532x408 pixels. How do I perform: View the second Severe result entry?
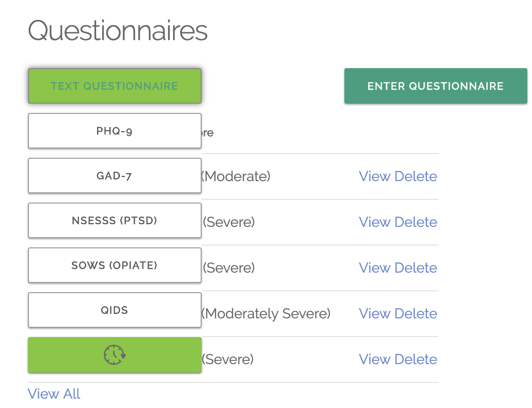click(375, 268)
